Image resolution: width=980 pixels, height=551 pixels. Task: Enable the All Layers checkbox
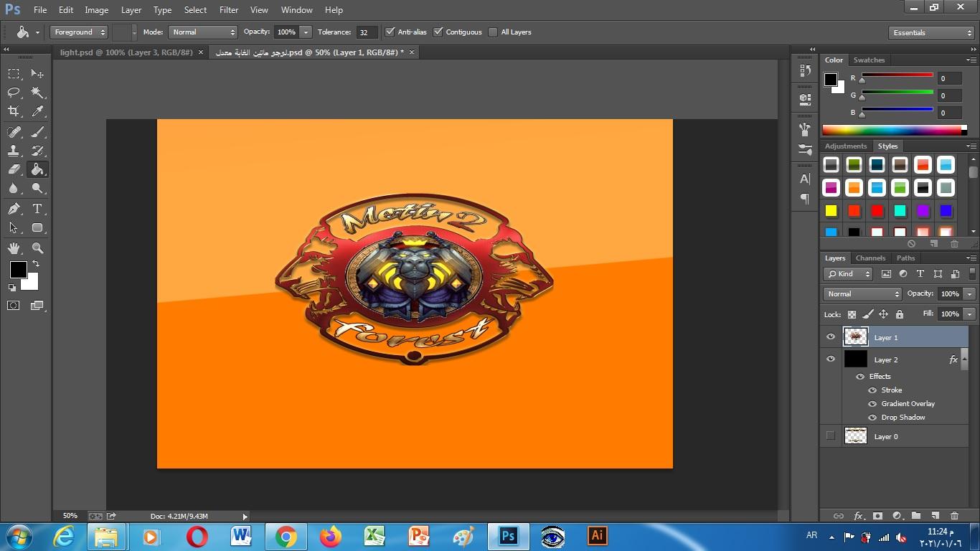(x=493, y=32)
